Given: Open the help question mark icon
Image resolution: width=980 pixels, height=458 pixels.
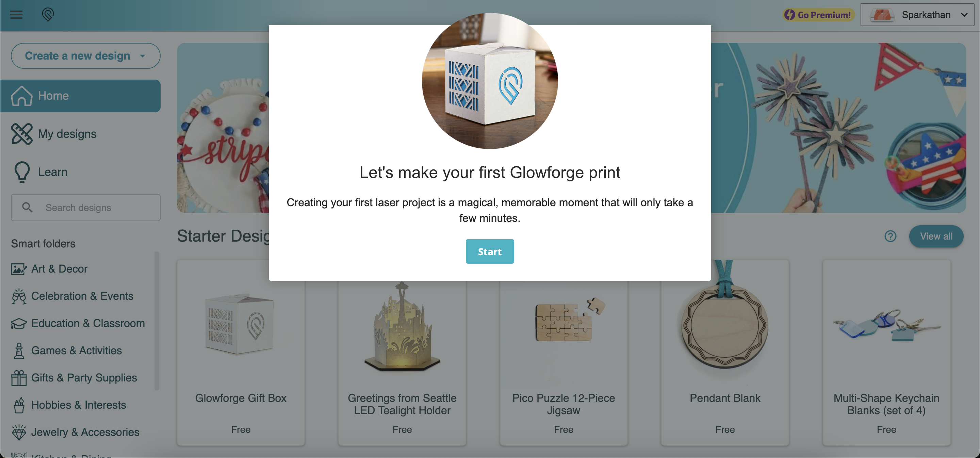Looking at the screenshot, I should [890, 236].
